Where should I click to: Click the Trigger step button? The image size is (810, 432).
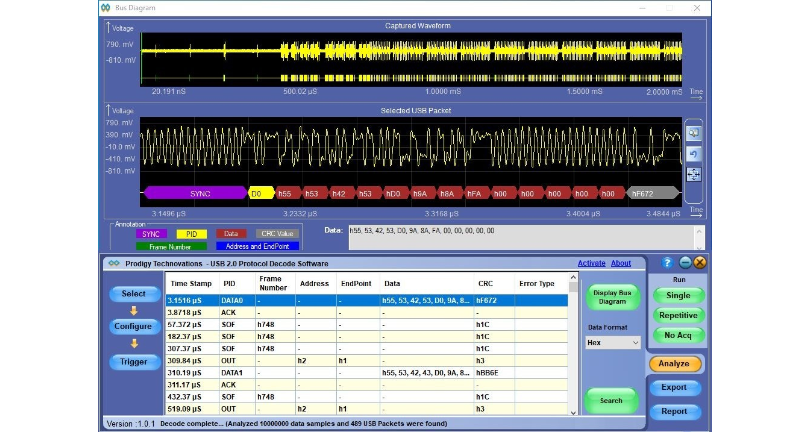click(x=134, y=362)
